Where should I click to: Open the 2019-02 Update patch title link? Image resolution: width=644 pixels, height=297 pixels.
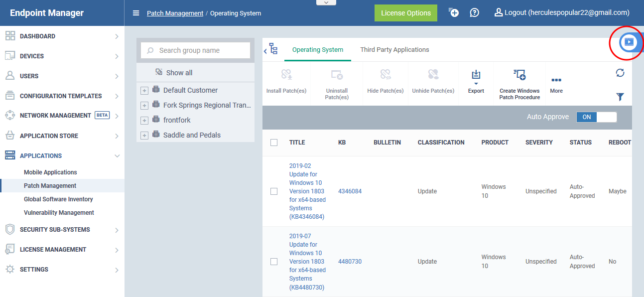(307, 191)
